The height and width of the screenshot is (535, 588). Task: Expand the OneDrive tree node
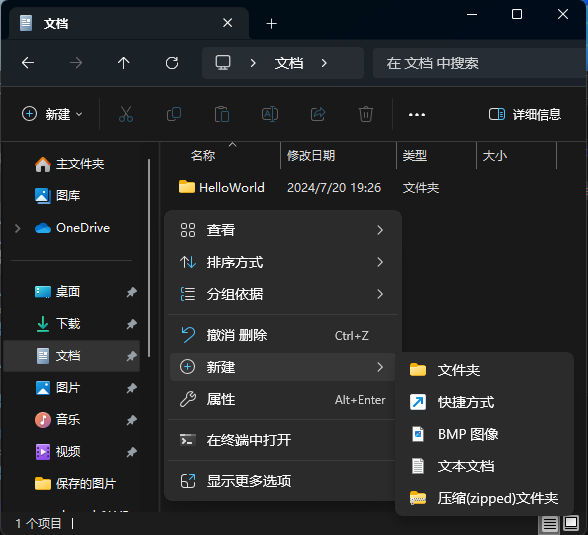click(x=18, y=228)
